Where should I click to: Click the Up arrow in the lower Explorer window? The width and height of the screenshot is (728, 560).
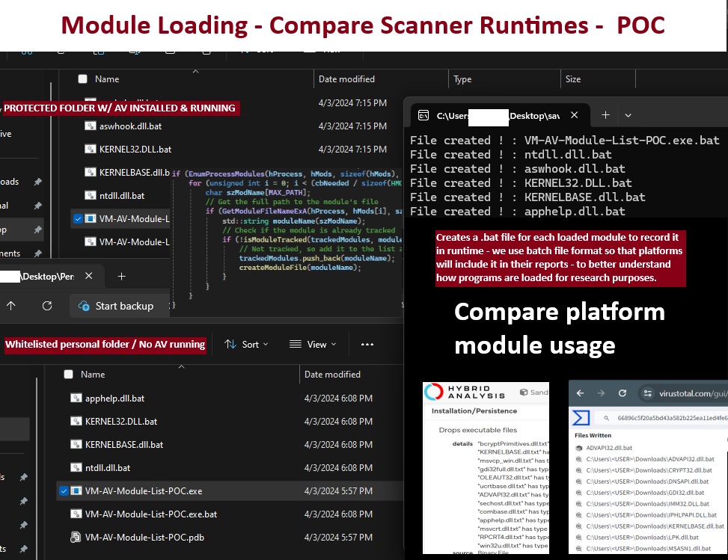pyautogui.click(x=11, y=306)
